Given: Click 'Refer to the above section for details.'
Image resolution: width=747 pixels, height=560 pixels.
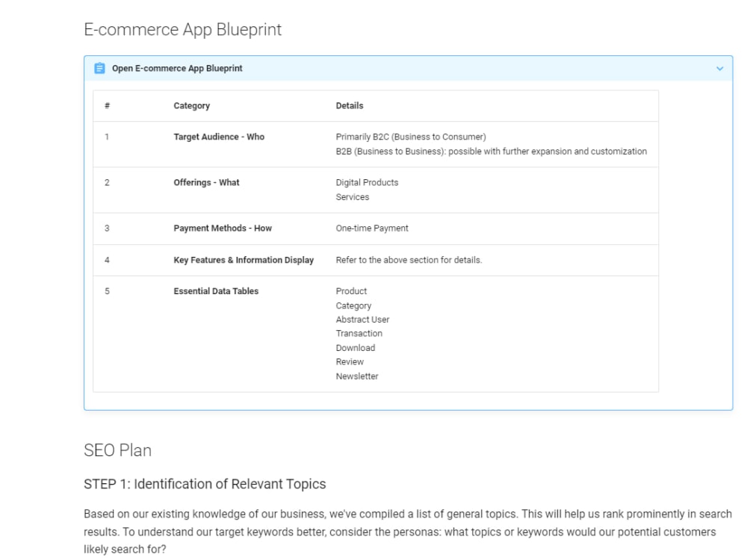Looking at the screenshot, I should tap(409, 260).
